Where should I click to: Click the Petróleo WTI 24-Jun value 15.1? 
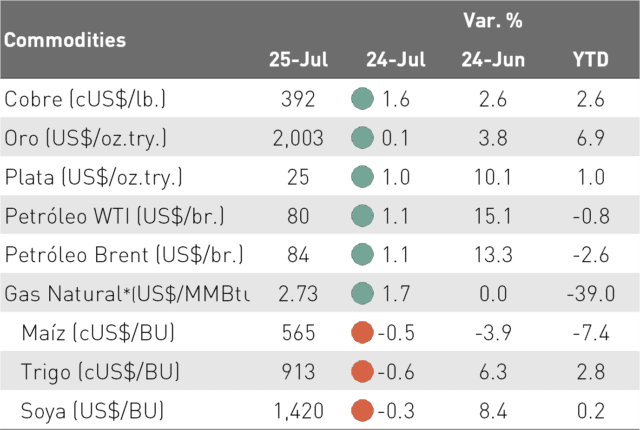[493, 216]
